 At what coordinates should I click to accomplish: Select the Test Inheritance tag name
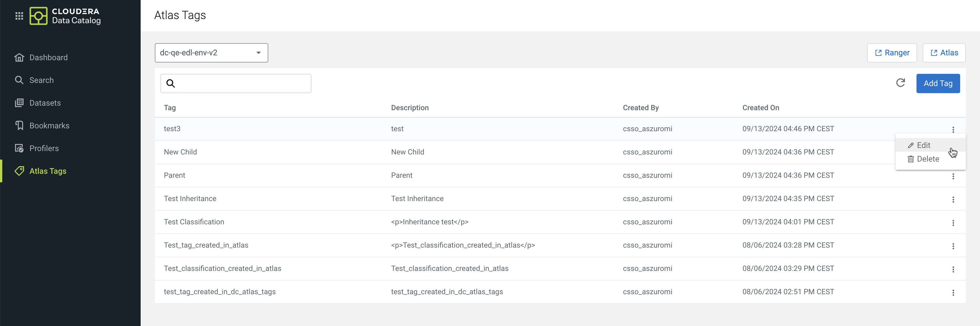190,198
